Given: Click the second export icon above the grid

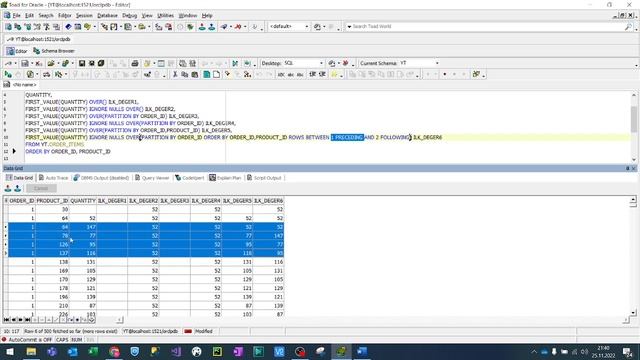Looking at the screenshot, I should pyautogui.click(x=18, y=188).
